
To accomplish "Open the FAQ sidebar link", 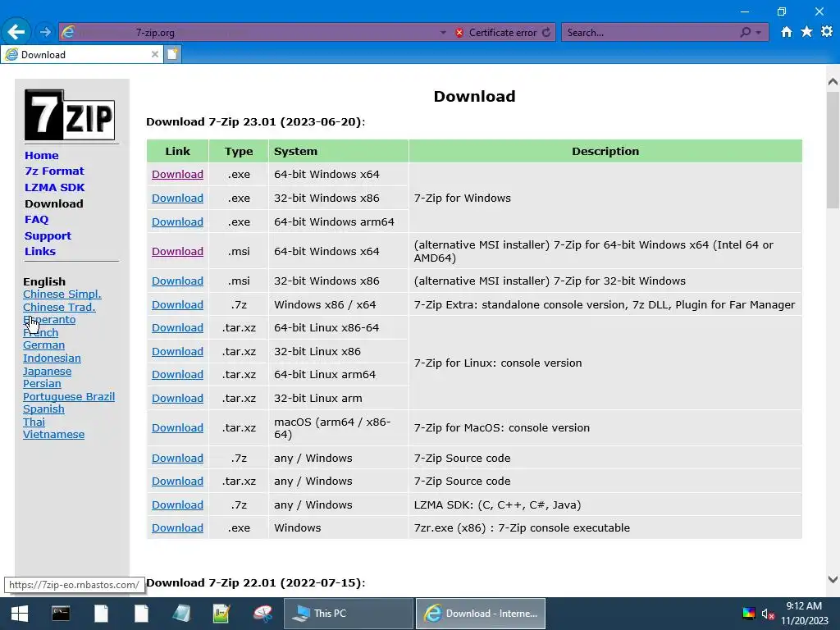I will pos(36,220).
